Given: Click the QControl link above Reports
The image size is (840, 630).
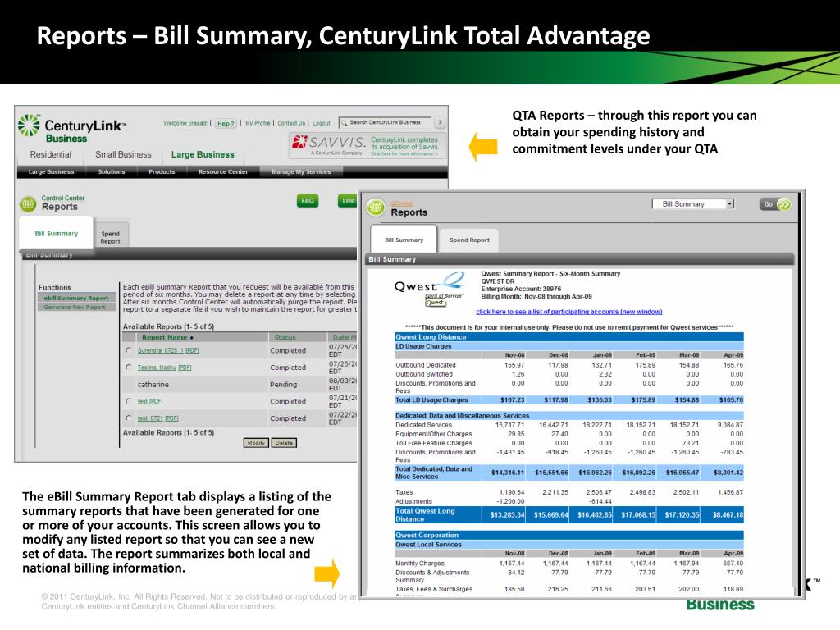Looking at the screenshot, I should pos(402,203).
